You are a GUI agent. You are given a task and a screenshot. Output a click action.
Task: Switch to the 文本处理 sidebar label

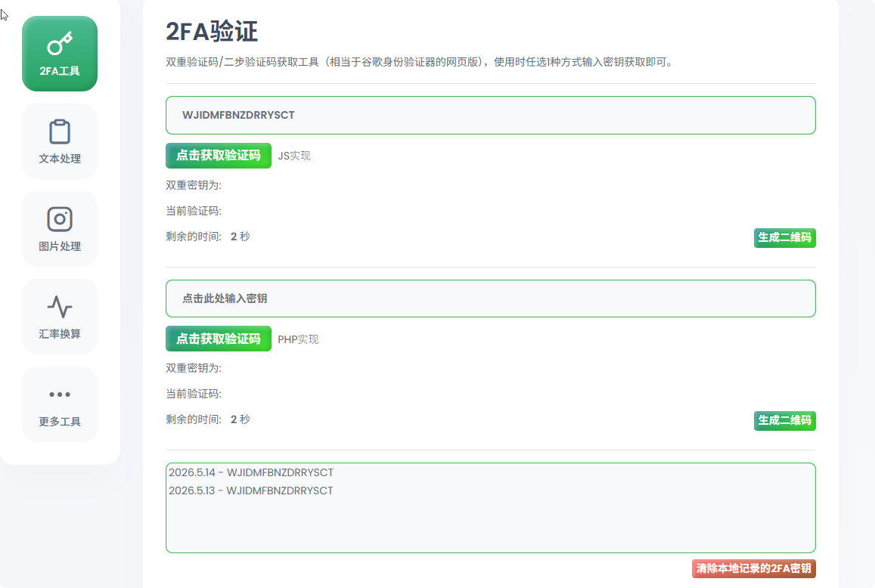(60, 159)
